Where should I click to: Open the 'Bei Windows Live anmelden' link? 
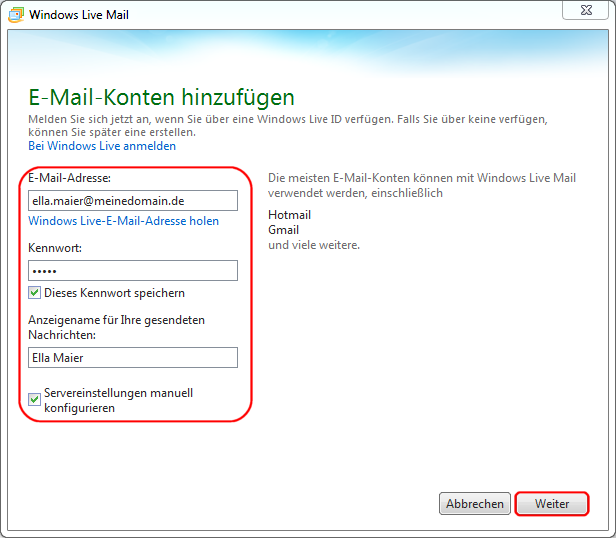point(102,146)
